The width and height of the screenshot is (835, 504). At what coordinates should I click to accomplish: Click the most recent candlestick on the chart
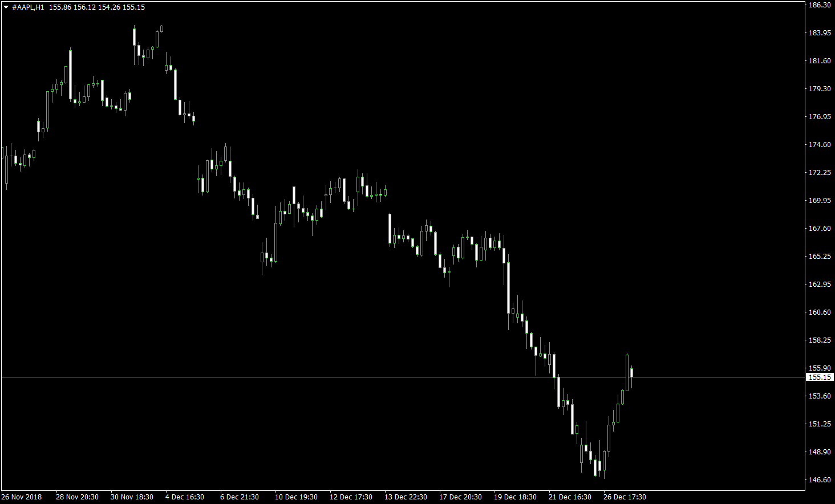631,372
